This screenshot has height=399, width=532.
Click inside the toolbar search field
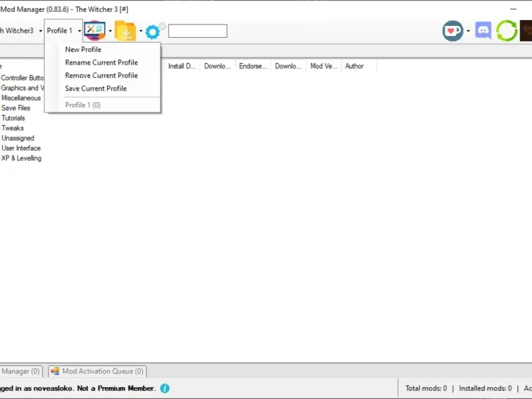click(198, 31)
